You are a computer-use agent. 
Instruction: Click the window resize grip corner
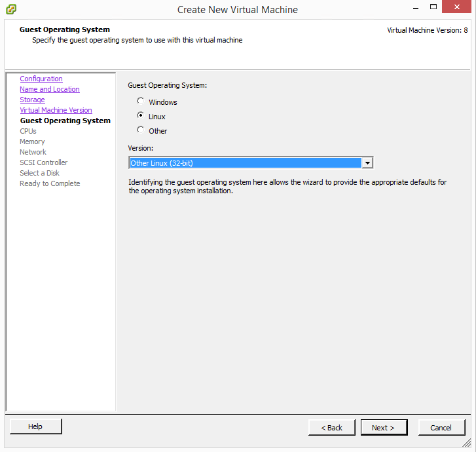click(x=467, y=443)
